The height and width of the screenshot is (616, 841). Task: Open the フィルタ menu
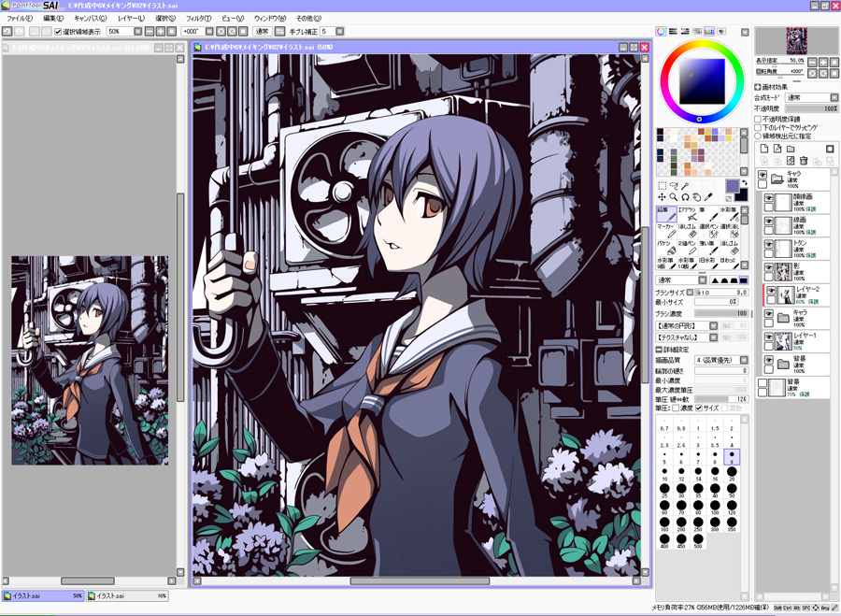[x=198, y=19]
